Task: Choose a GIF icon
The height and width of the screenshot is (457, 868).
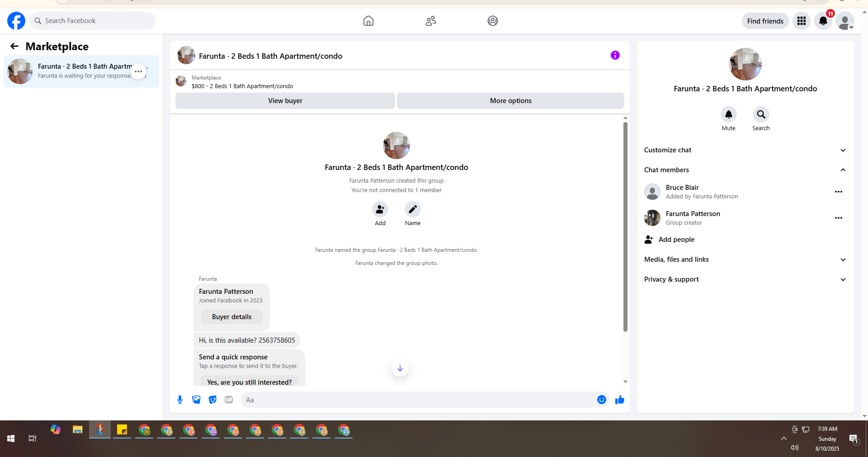Action: coord(229,400)
